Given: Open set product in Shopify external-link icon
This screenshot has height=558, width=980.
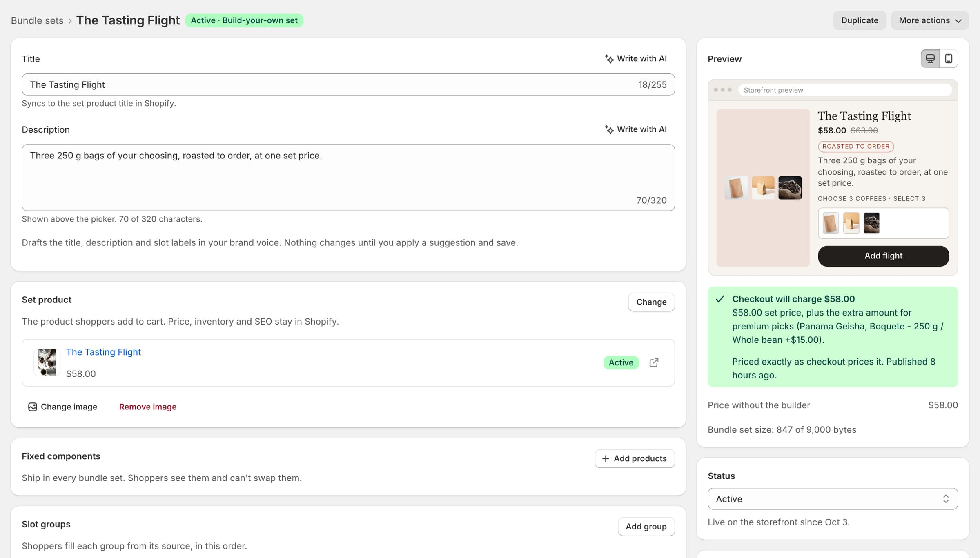Looking at the screenshot, I should [654, 362].
